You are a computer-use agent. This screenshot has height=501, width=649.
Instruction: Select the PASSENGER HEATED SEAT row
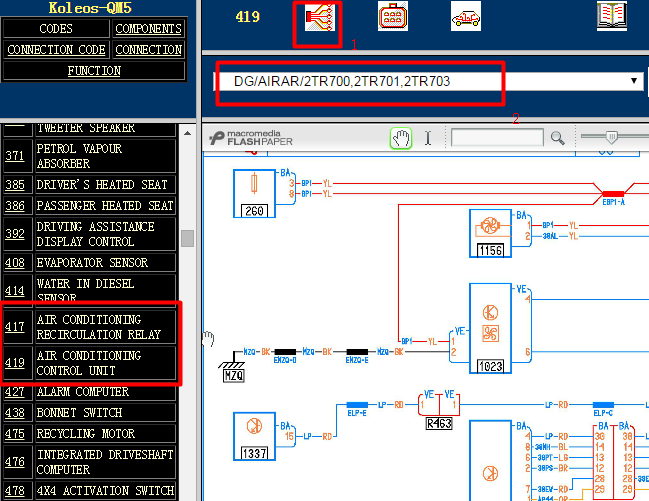coord(105,206)
